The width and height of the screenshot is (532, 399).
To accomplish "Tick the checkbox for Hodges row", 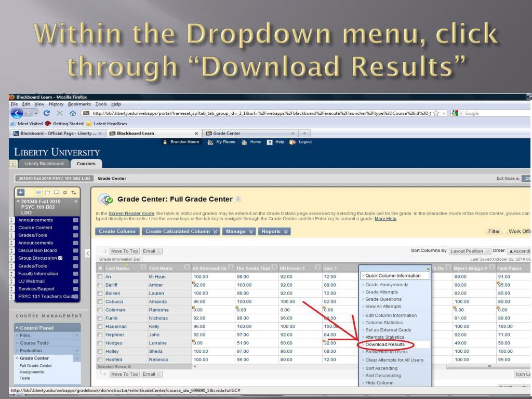I will [x=100, y=343].
